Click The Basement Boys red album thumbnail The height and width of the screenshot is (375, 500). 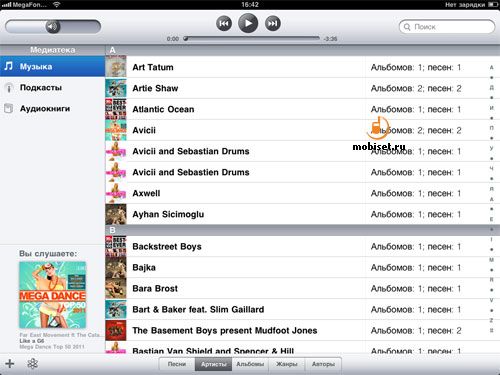(x=116, y=330)
